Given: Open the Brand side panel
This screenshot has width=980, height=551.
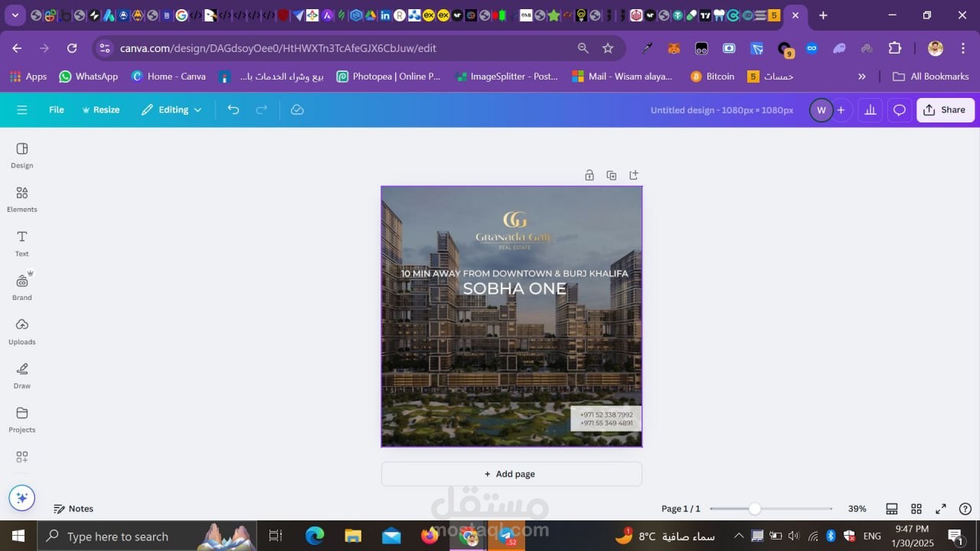Looking at the screenshot, I should coord(22,287).
